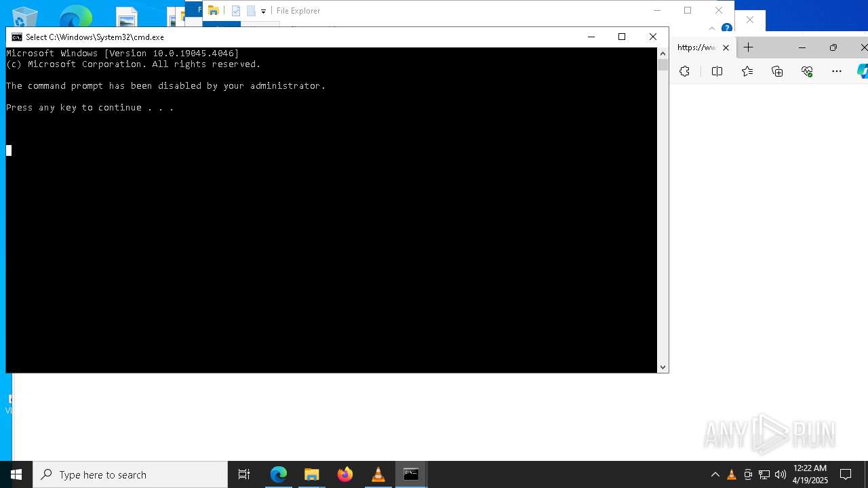This screenshot has width=868, height=488.
Task: Open Edge extensions puzzle icon
Action: pos(684,71)
